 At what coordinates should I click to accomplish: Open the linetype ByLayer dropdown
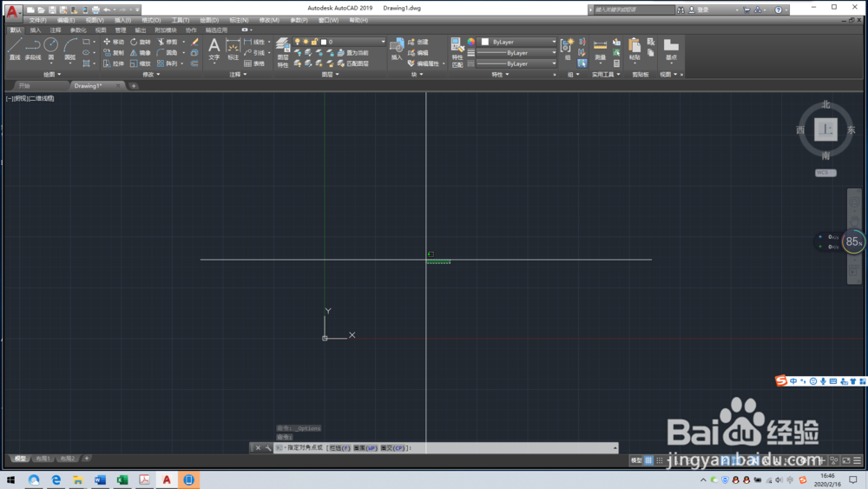516,63
